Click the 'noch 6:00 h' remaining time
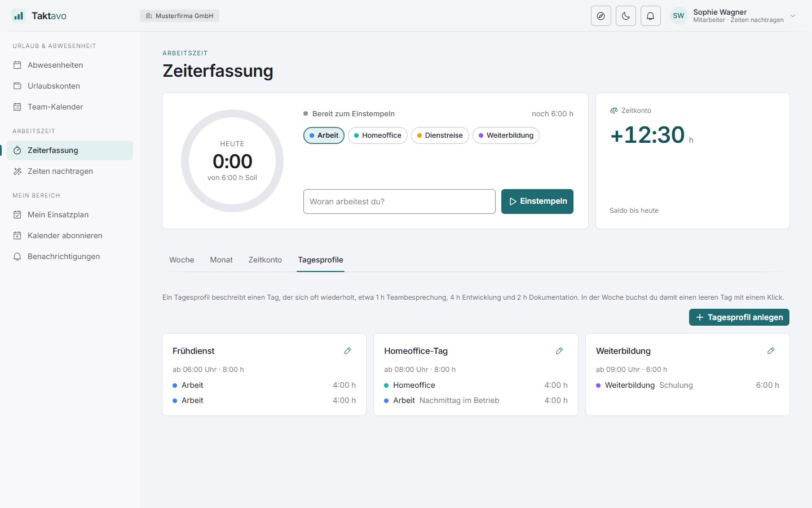The image size is (812, 508). point(553,113)
